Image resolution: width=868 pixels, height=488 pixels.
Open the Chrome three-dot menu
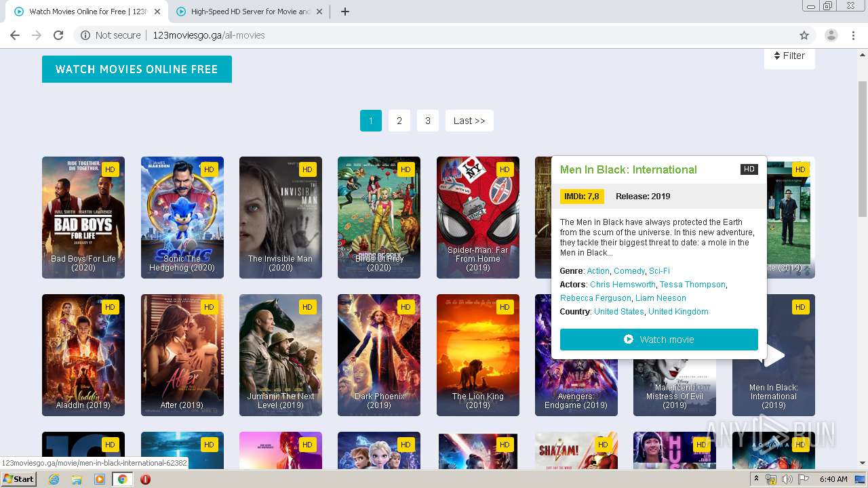click(854, 35)
